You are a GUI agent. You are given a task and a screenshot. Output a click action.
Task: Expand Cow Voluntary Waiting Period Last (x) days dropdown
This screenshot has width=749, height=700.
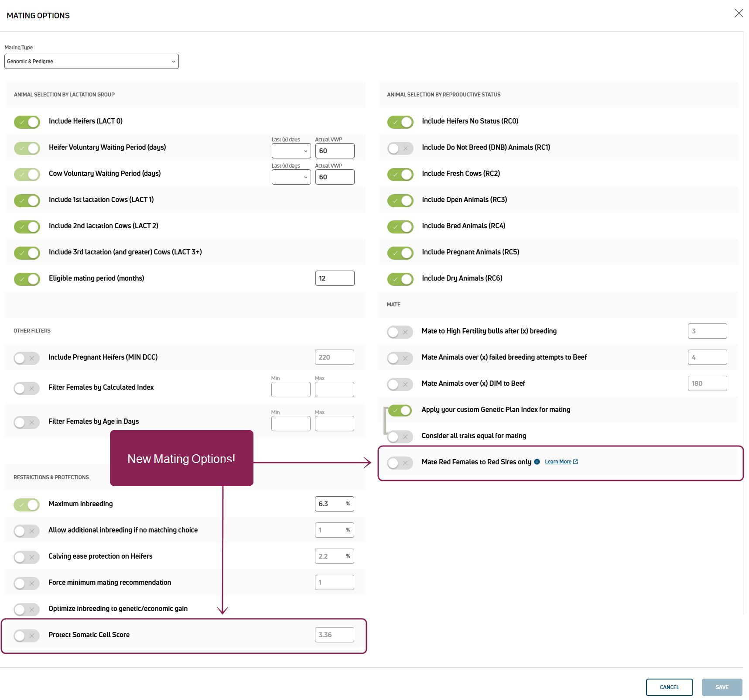point(291,177)
